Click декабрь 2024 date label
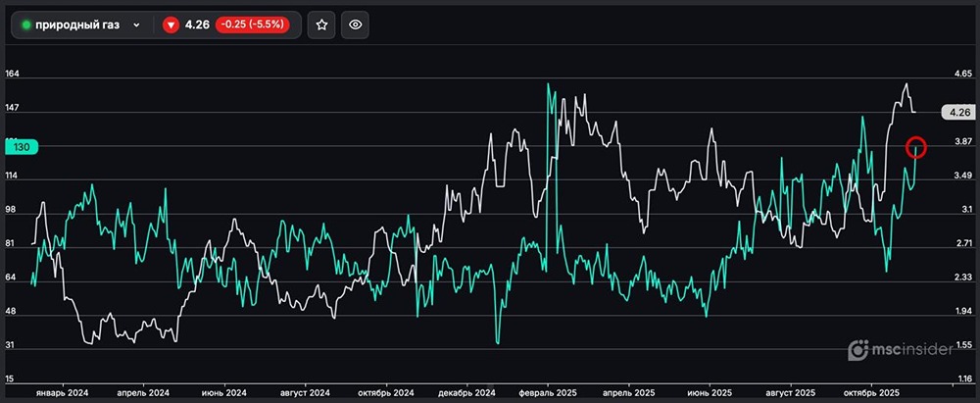Viewport: 980px width, 403px height. tap(467, 392)
